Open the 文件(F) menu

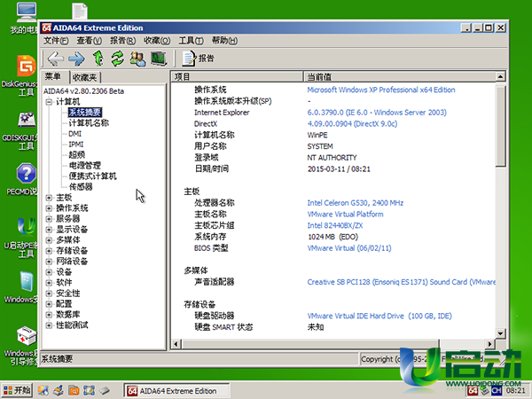tap(56, 41)
